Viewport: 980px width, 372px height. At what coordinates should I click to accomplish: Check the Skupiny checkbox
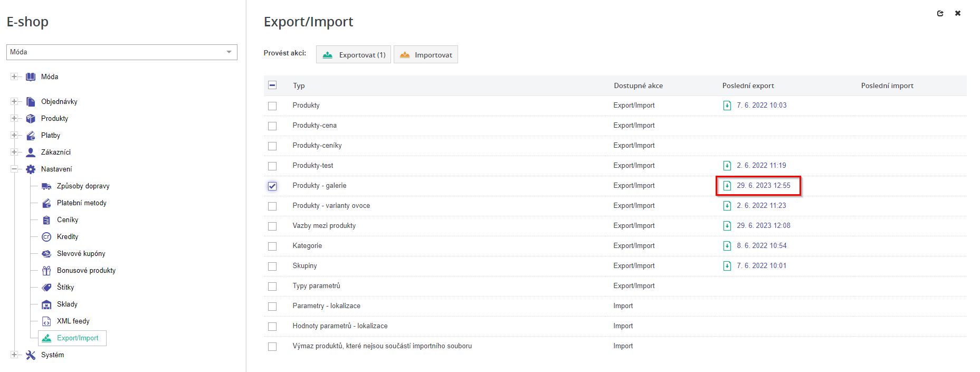pos(272,266)
